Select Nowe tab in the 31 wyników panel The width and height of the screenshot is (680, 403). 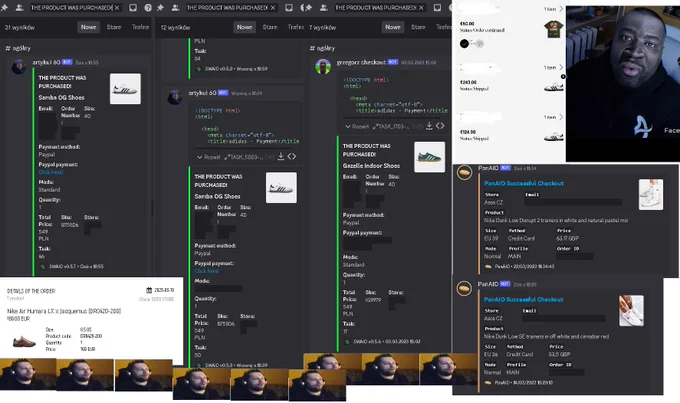(88, 27)
